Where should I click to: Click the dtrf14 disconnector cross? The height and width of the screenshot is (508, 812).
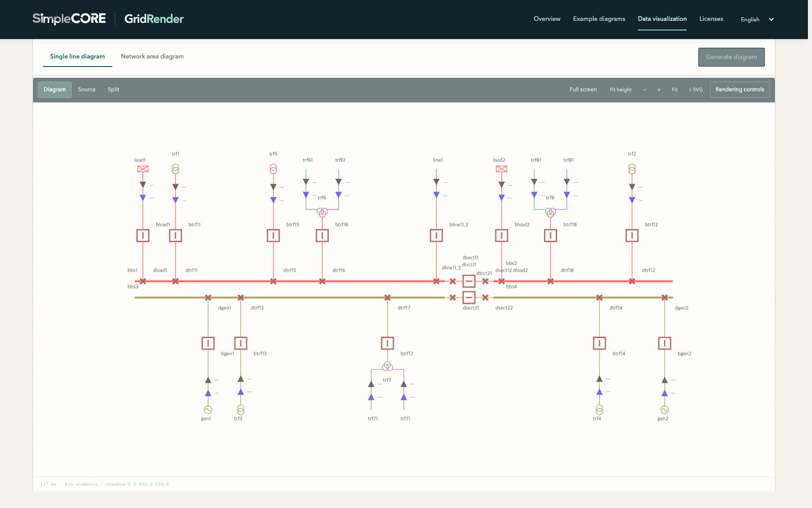click(x=599, y=298)
